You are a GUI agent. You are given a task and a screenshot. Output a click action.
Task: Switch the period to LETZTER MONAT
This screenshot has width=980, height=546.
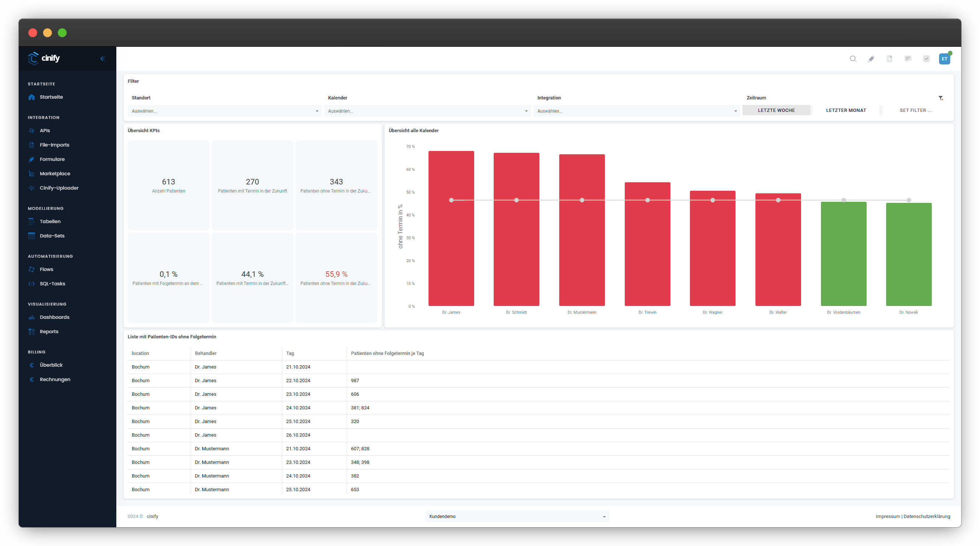(846, 110)
